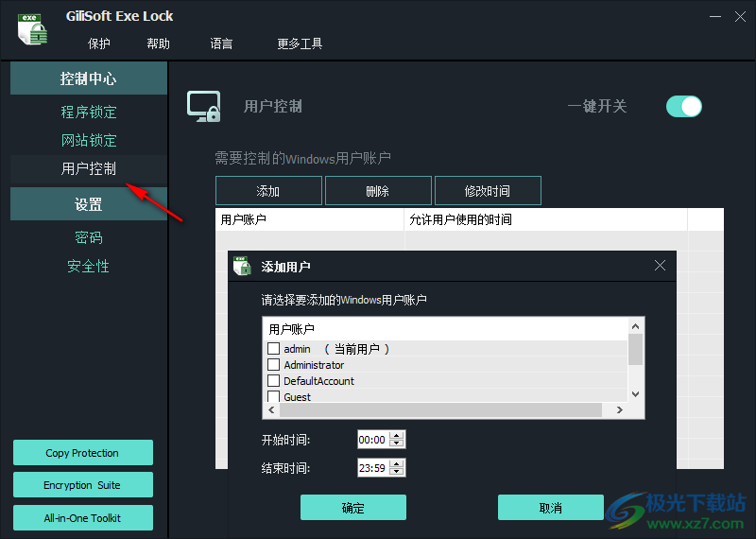Select the Administrator row text
Viewport: 756px width, 539px height.
click(314, 365)
